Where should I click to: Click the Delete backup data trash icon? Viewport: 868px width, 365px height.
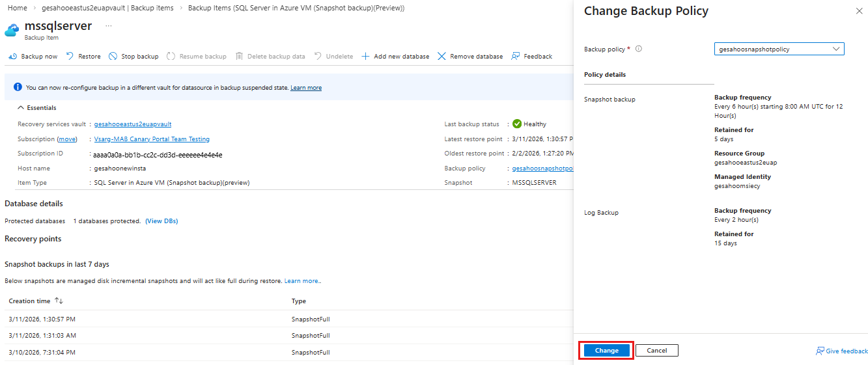239,57
